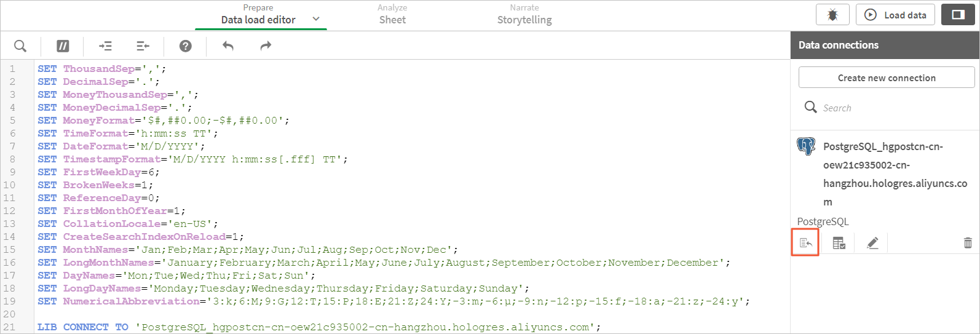Click the SET FirstMonthOfYear=1 line
This screenshot has width=980, height=334.
(111, 211)
